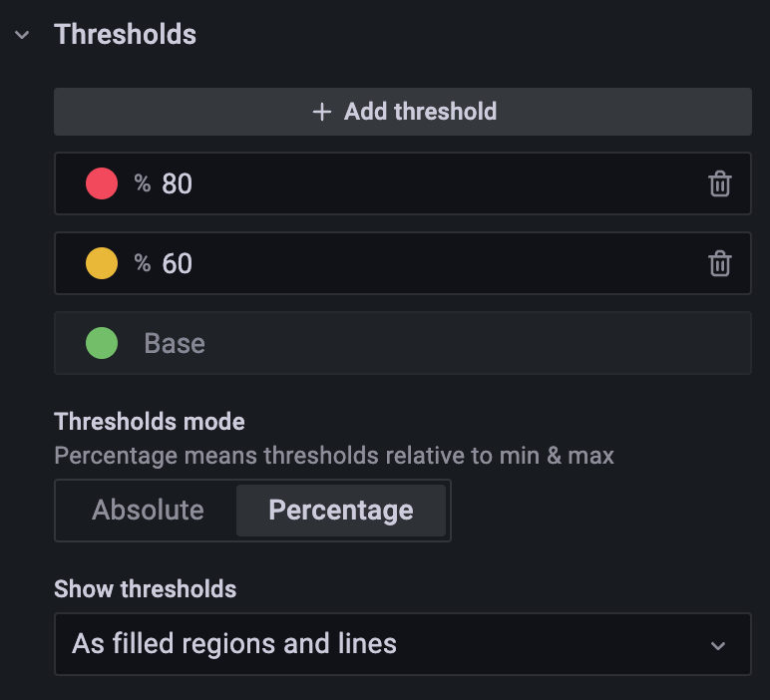Click the plus icon beside Add threshold
Image resolution: width=770 pixels, height=700 pixels.
(321, 112)
